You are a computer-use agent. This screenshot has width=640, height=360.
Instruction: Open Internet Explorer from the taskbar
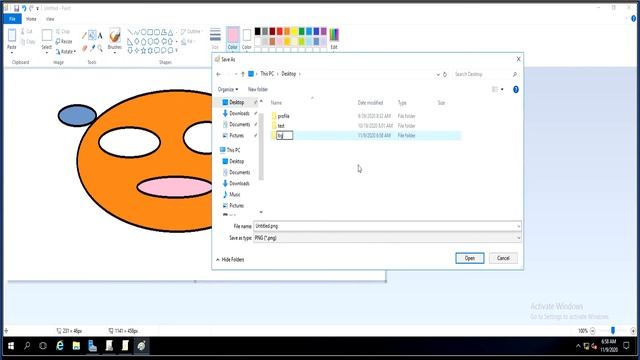pyautogui.click(x=60, y=346)
